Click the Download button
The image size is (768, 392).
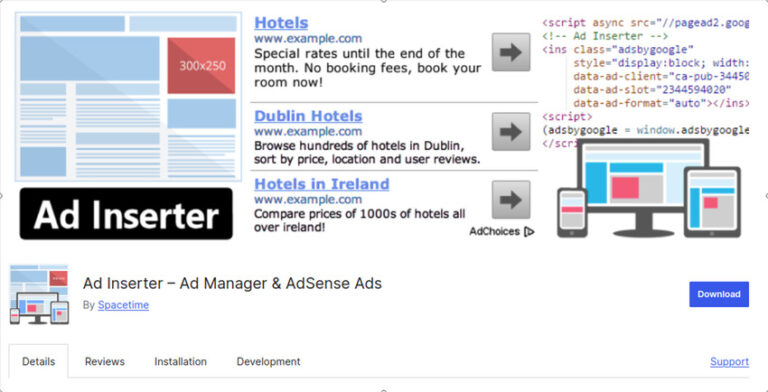[719, 294]
